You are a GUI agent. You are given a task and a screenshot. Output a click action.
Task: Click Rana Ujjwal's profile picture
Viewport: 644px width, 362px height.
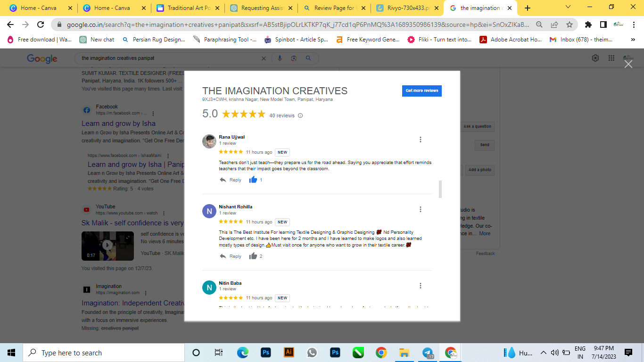[x=209, y=141]
